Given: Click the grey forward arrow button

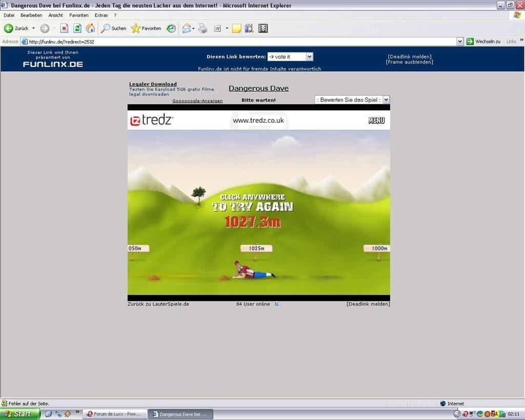Looking at the screenshot, I should 45,29.
